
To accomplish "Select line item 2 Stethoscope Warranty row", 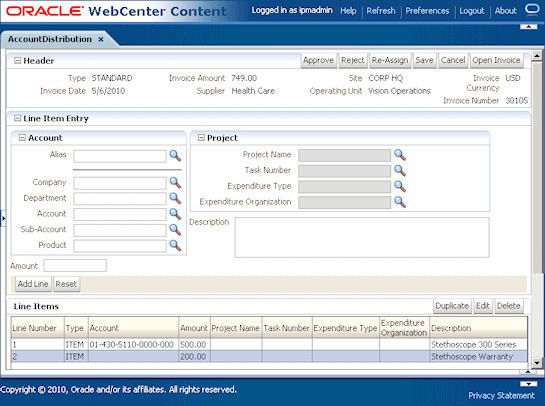I will (269, 357).
